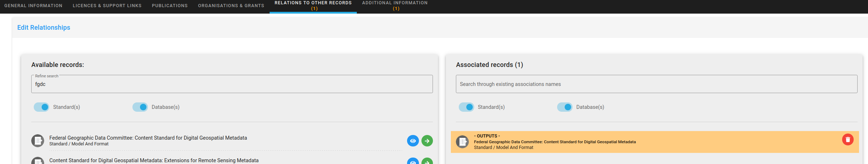The width and height of the screenshot is (868, 164).
Task: Click the - OUTPUTS - relation label
Action: coord(487,136)
